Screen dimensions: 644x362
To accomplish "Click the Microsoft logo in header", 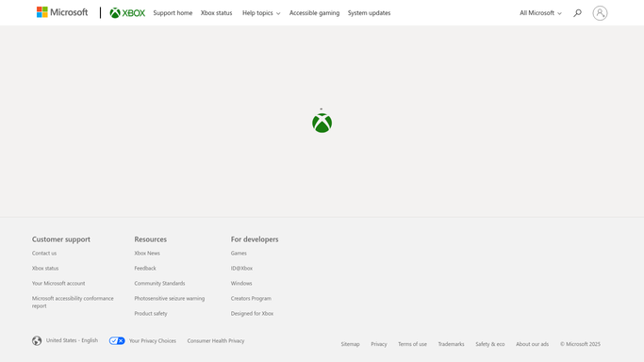I will click(62, 12).
